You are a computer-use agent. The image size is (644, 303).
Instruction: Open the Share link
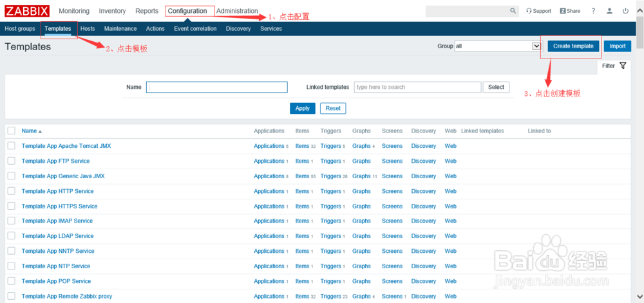570,11
